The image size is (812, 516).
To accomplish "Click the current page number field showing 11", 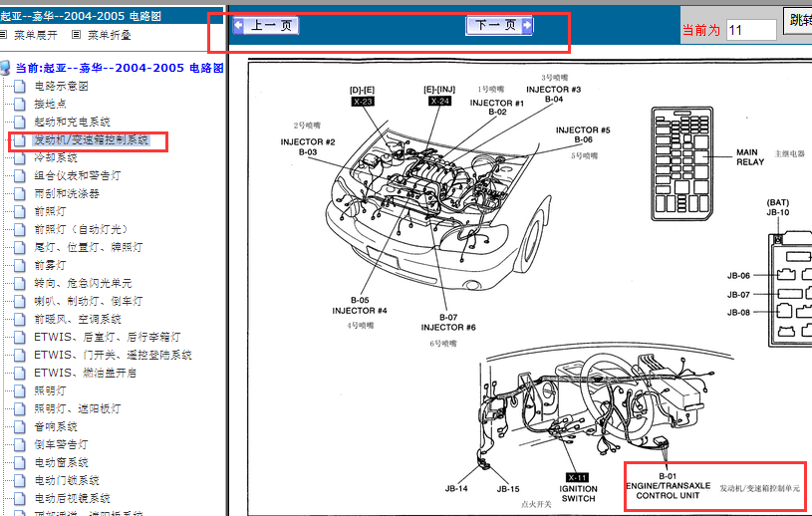I will (x=751, y=30).
